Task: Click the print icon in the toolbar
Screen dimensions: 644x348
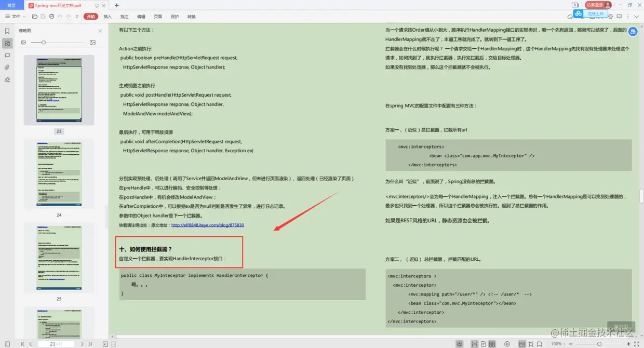Action: 51,17
